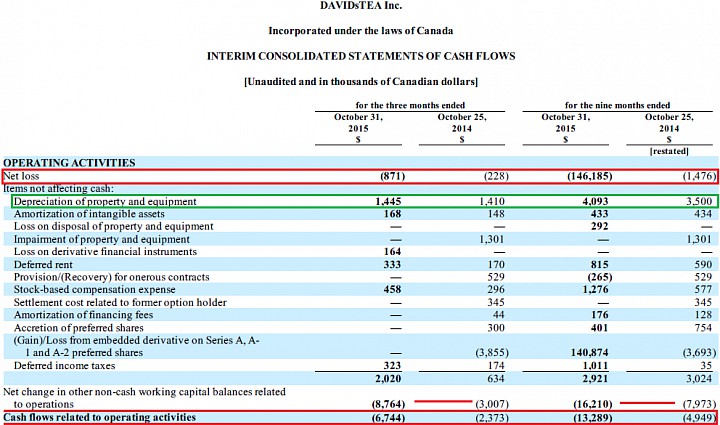Select depreciation value '4,093'
This screenshot has height=425, width=720.
pos(595,201)
